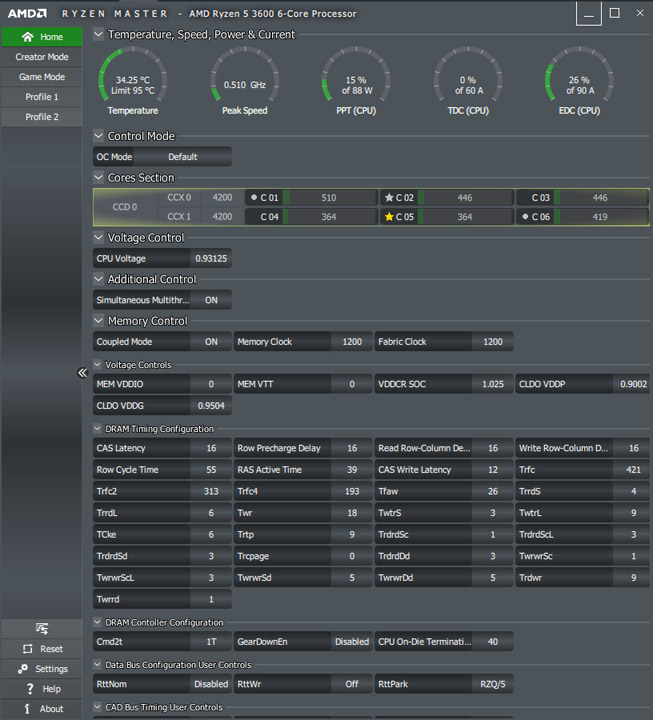Click CPU On-Die Termination value 40

pos(493,641)
